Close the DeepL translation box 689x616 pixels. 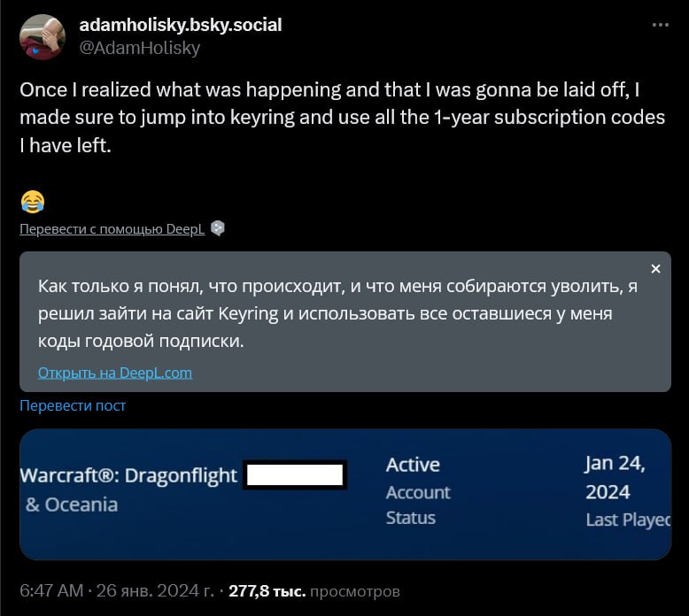click(655, 269)
